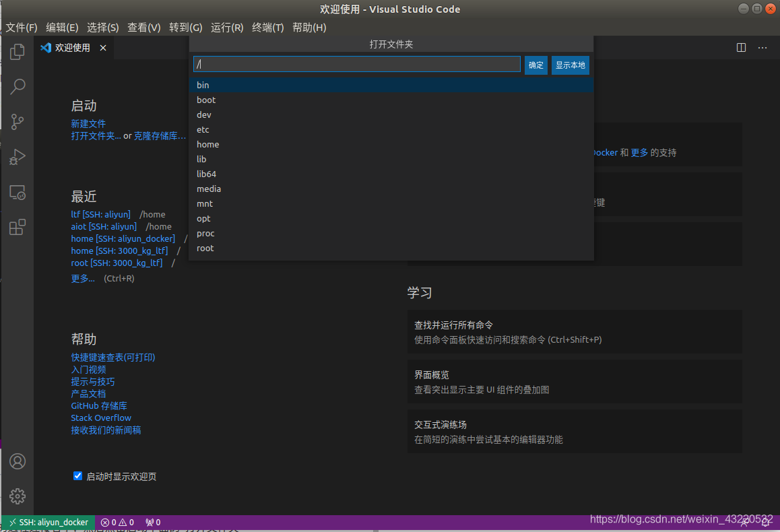Image resolution: width=780 pixels, height=532 pixels.
Task: Open recent home [SSH: 3000_kg_ltf]
Action: pyautogui.click(x=119, y=251)
